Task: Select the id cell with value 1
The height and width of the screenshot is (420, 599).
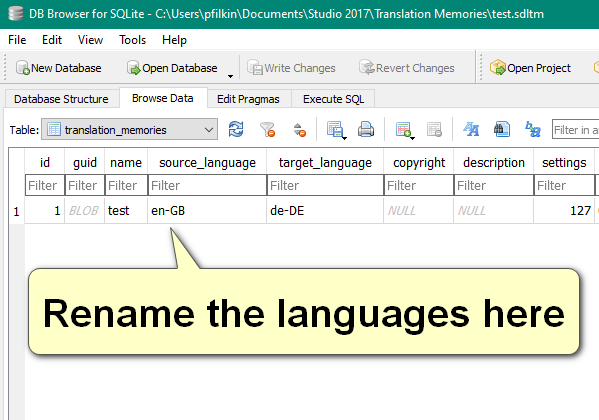Action: [45, 210]
